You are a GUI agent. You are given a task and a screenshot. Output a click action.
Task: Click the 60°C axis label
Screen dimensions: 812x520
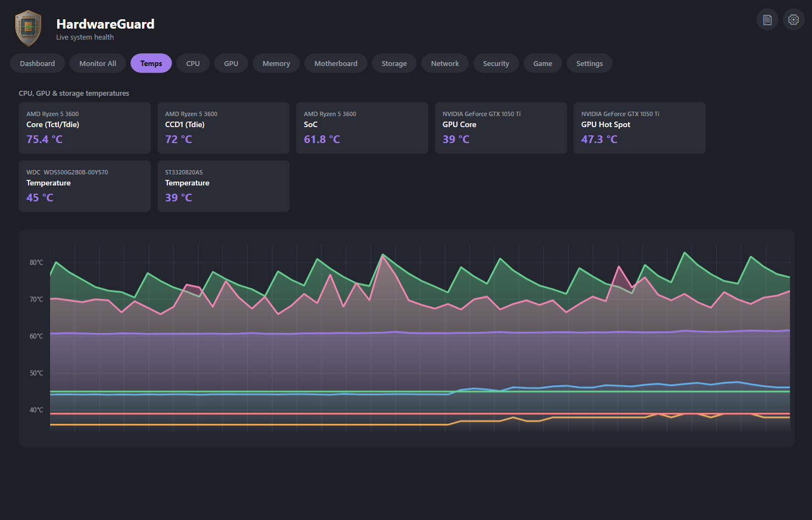(x=36, y=336)
